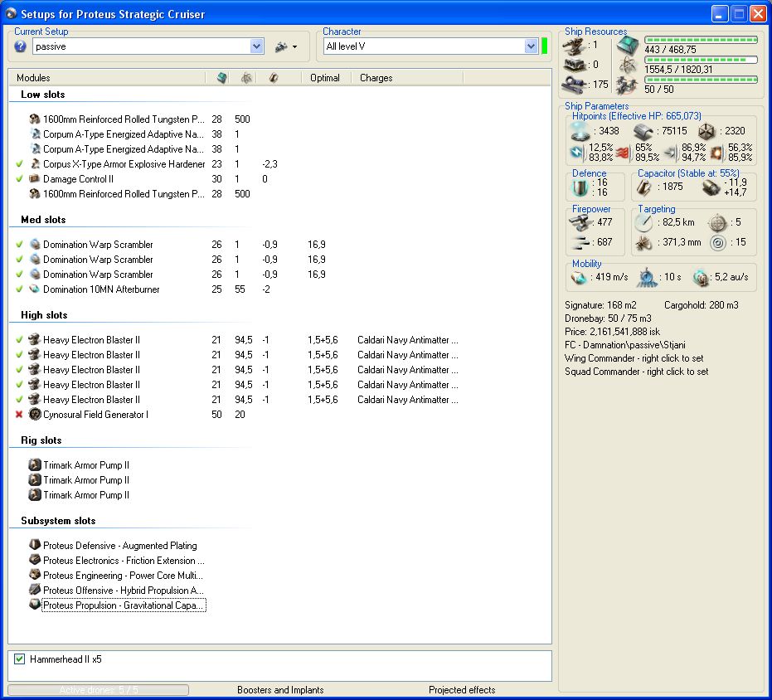772x700 pixels.
Task: Click the help question mark icon
Action: click(x=20, y=46)
